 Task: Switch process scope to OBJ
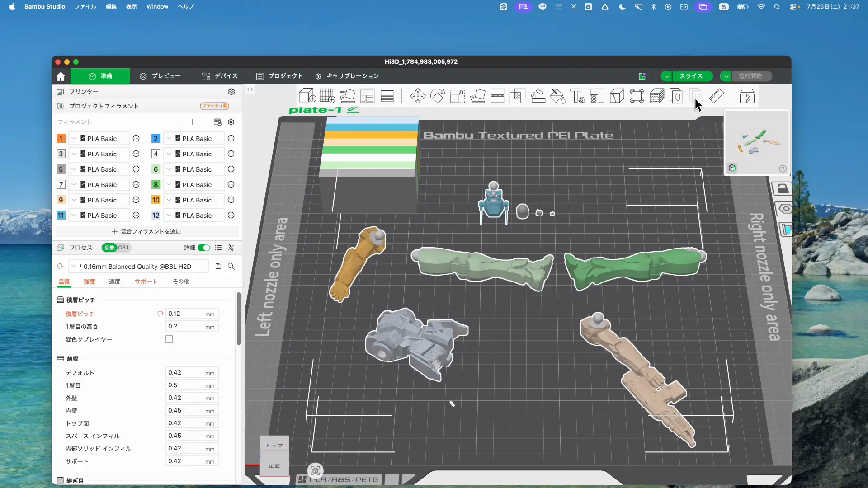click(123, 248)
